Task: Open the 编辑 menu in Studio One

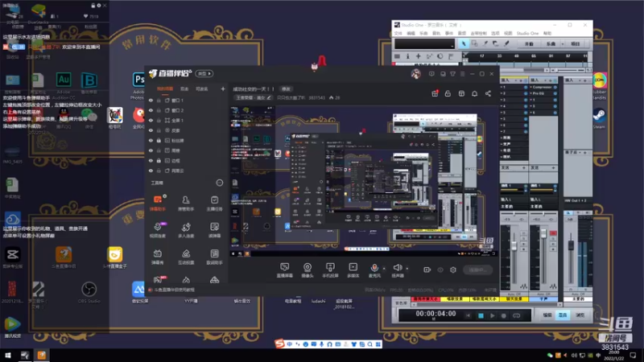Action: click(x=411, y=33)
